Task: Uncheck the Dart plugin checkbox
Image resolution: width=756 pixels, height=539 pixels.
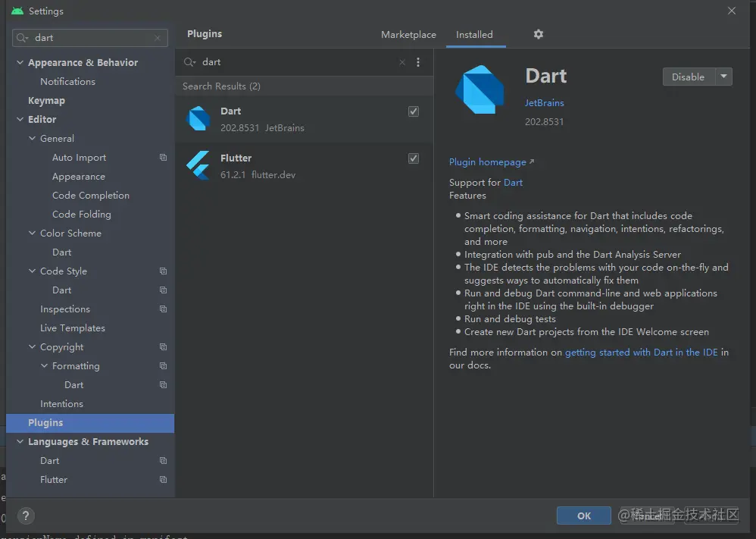Action: click(413, 111)
